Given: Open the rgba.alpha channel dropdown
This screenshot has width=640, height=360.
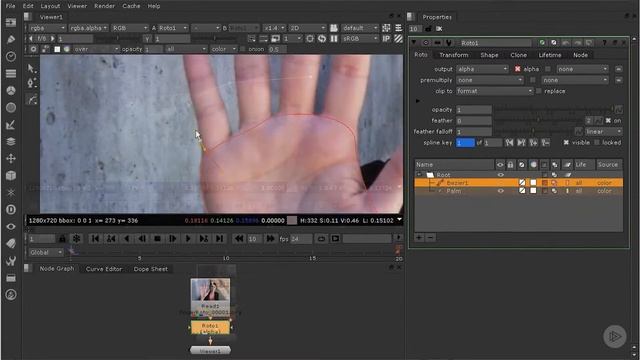Looking at the screenshot, I should pyautogui.click(x=88, y=28).
